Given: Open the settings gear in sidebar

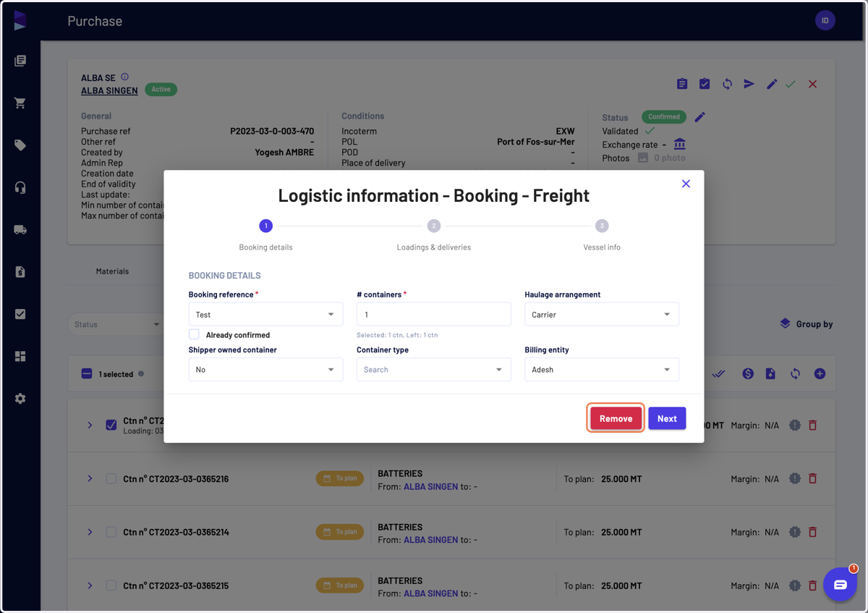Looking at the screenshot, I should coord(20,399).
